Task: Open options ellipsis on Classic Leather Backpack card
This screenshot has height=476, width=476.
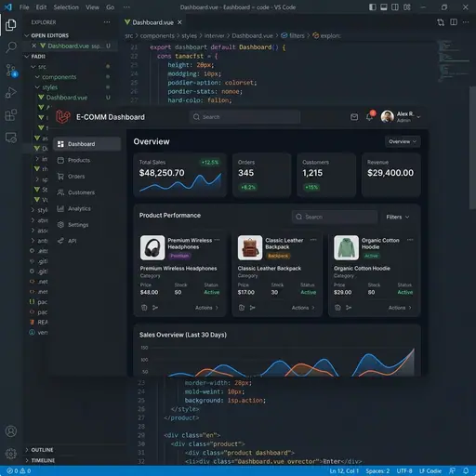Action: coord(313,240)
